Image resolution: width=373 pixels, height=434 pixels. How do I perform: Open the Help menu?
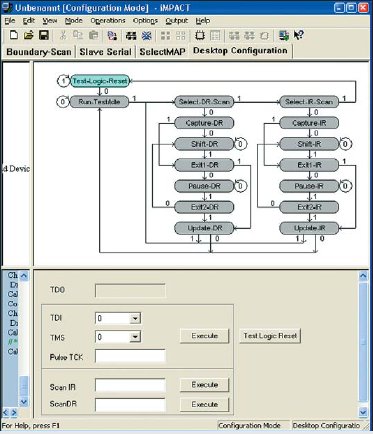203,21
